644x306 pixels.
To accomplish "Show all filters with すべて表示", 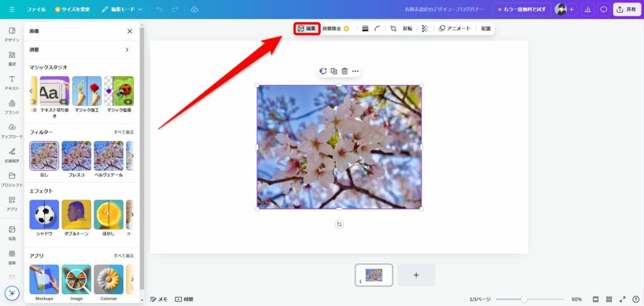I will (x=124, y=132).
